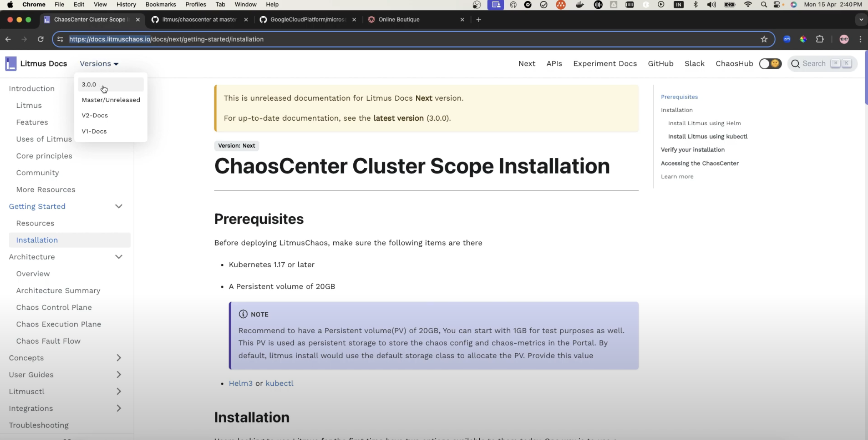Click the Litmus Docs logo icon
This screenshot has height=440, width=868.
[11, 64]
